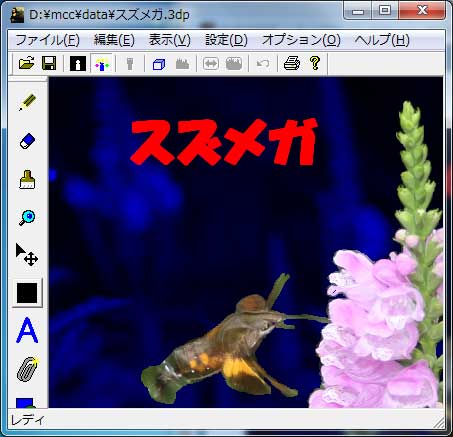Viewport: 453px width, 437px height.
Task: Select the paint brush tool
Action: [x=27, y=180]
